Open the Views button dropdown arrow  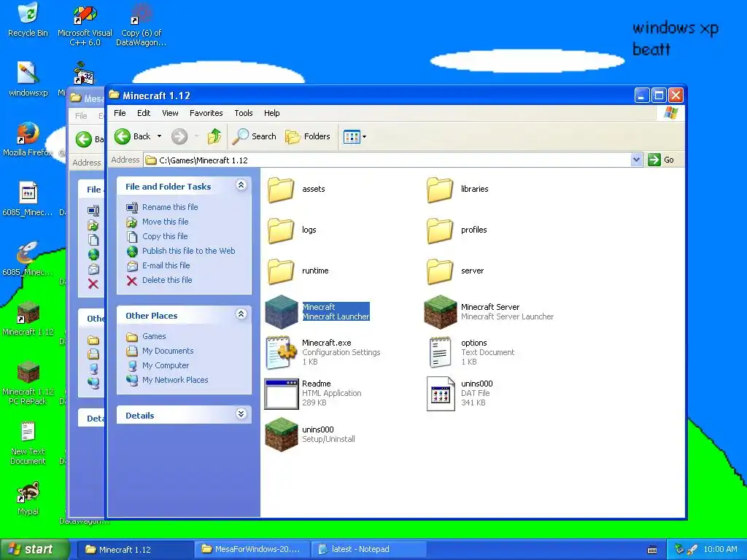coord(365,136)
